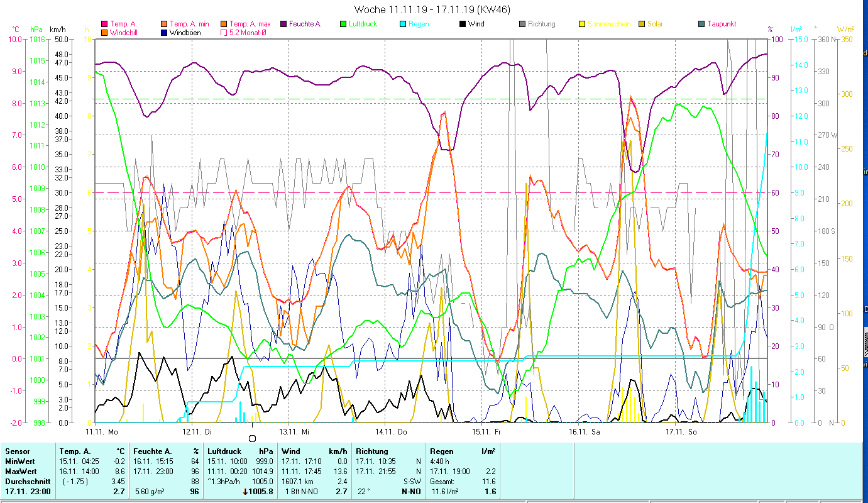Image resolution: width=868 pixels, height=503 pixels.
Task: Click the orange Temp. A. min legend swatch
Action: (164, 24)
